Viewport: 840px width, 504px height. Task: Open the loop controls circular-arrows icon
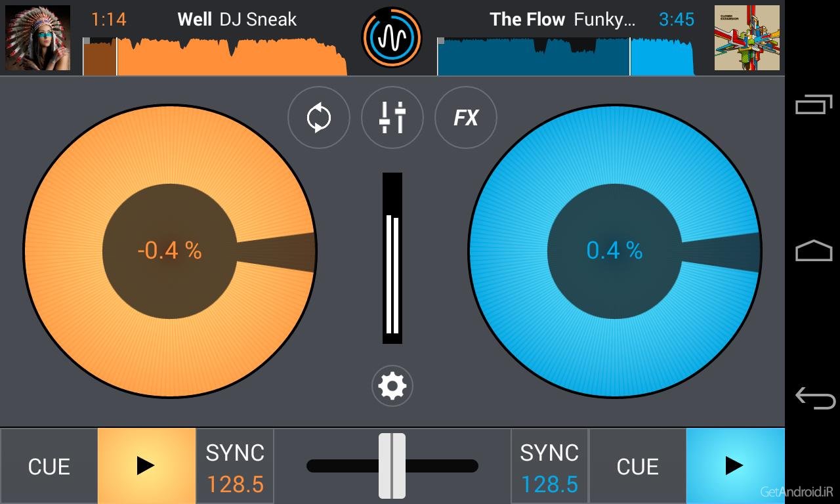click(319, 118)
